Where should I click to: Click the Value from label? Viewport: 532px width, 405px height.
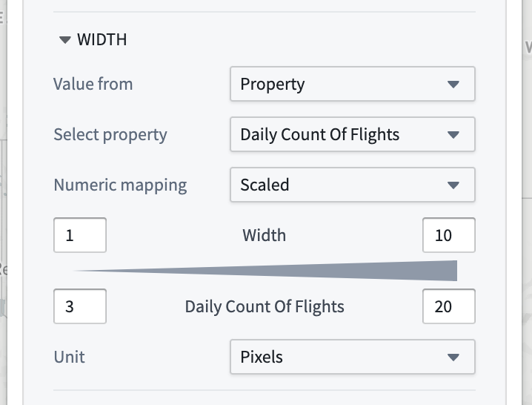pyautogui.click(x=93, y=84)
